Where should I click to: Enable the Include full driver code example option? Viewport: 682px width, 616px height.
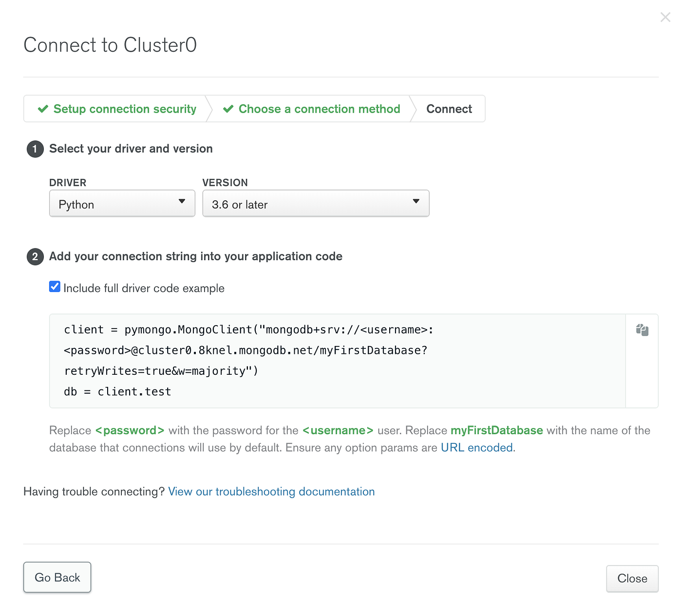coord(54,286)
